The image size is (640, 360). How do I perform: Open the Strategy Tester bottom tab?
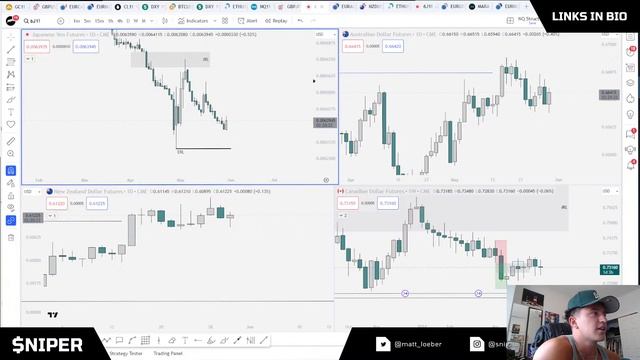tap(126, 353)
